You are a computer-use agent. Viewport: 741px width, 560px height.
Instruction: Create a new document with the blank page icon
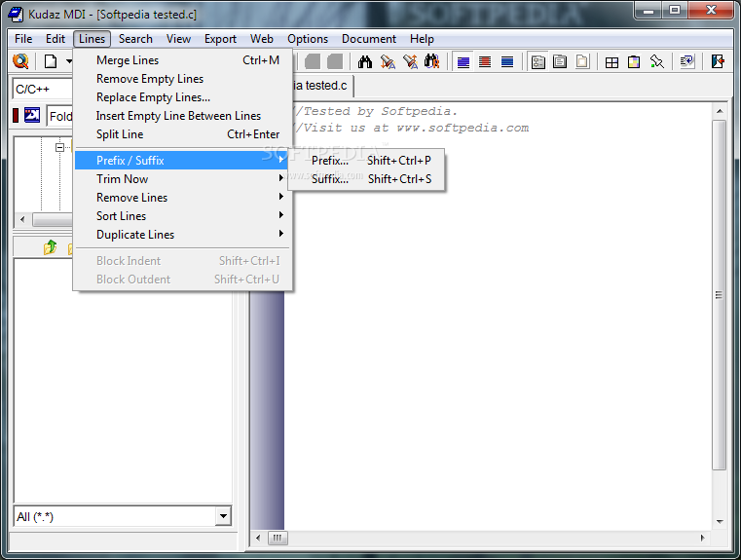click(x=51, y=61)
